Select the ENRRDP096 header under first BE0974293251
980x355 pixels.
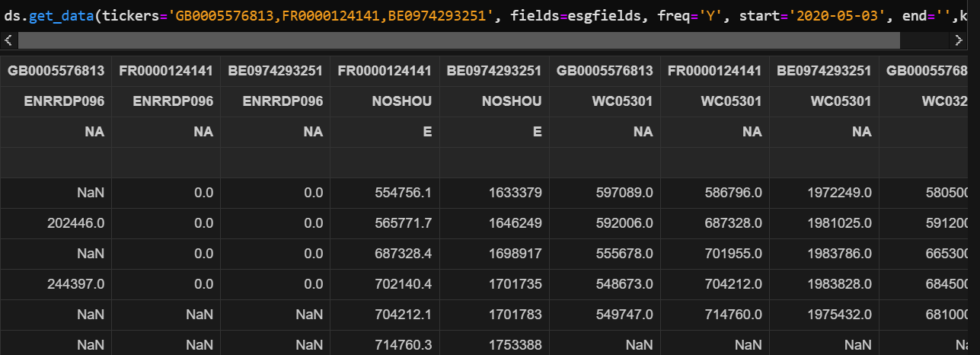(x=276, y=101)
